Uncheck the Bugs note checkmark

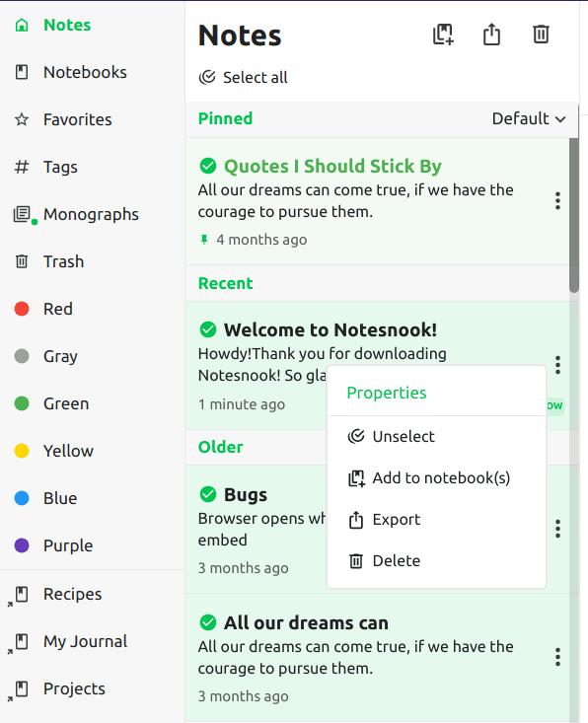click(x=208, y=494)
